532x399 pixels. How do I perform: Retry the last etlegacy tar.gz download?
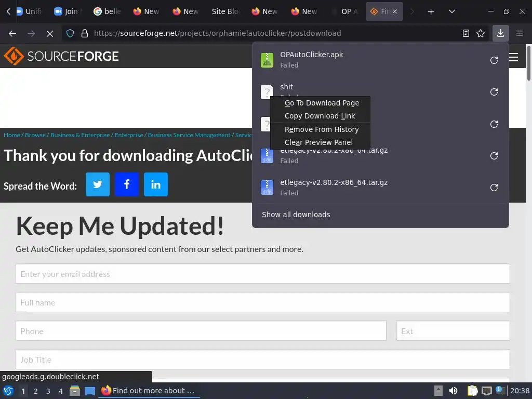tap(494, 188)
